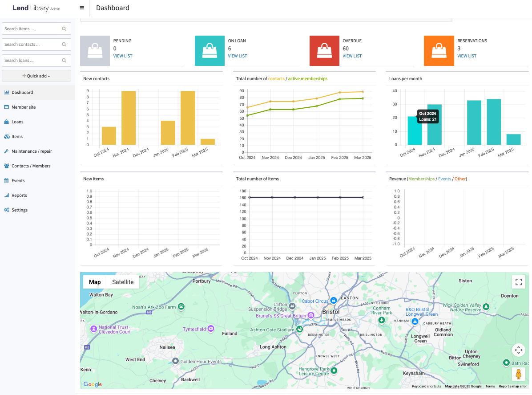
Task: Go to Maintenance / repair section
Action: click(x=32, y=151)
